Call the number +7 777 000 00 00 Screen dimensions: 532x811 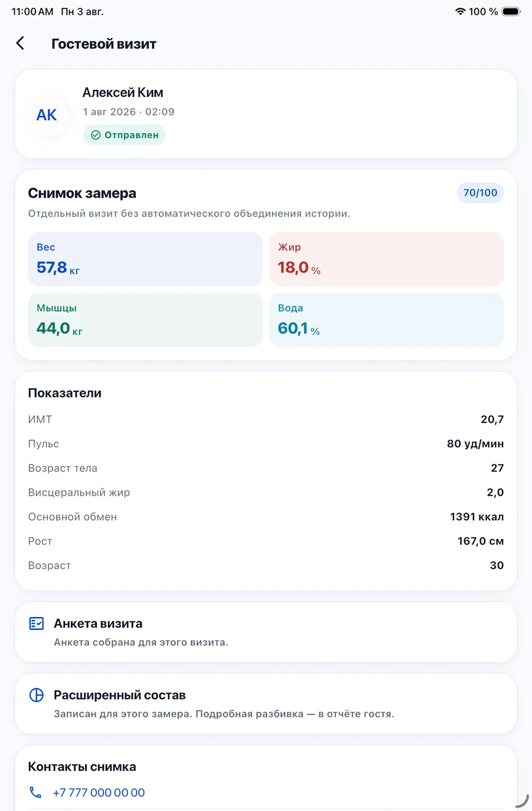(99, 793)
